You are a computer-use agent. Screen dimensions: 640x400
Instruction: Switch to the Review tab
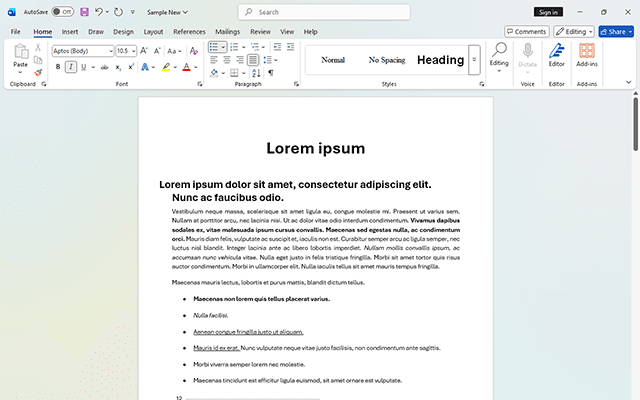[260, 31]
